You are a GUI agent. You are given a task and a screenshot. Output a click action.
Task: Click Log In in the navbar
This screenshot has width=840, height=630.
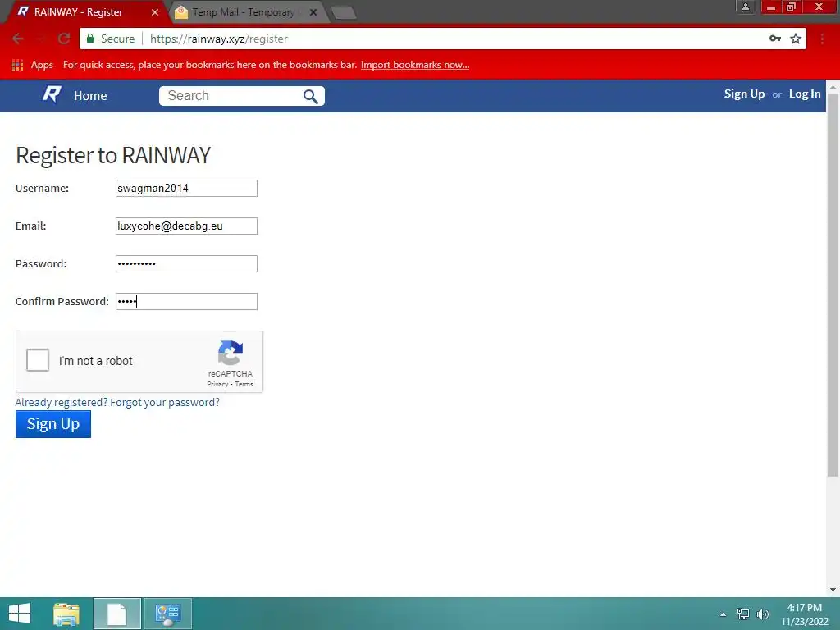(x=805, y=94)
